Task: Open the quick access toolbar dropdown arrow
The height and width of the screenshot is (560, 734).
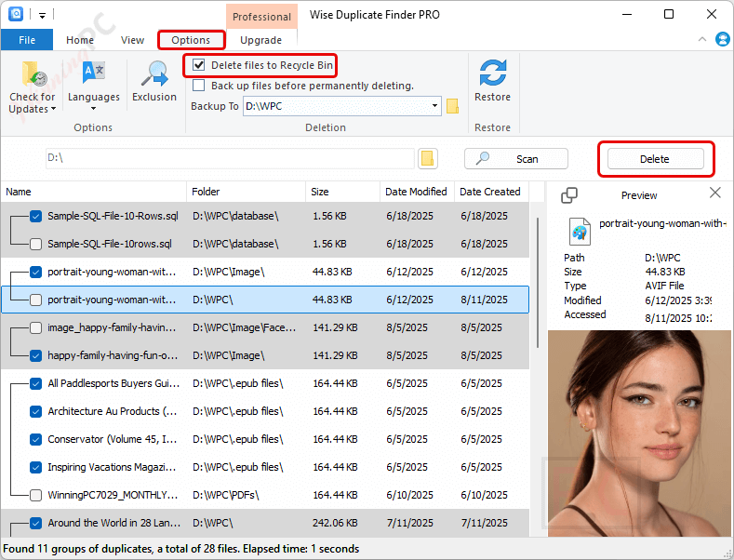Action: [42, 16]
